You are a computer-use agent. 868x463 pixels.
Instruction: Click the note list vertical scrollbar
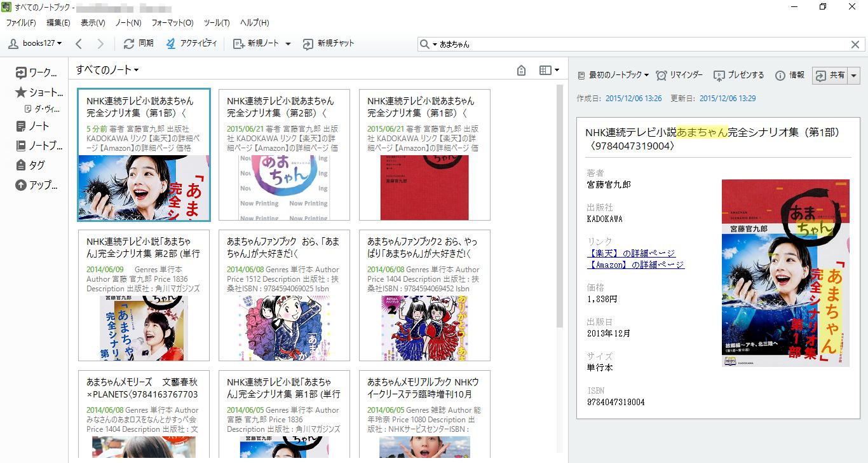pyautogui.click(x=560, y=206)
